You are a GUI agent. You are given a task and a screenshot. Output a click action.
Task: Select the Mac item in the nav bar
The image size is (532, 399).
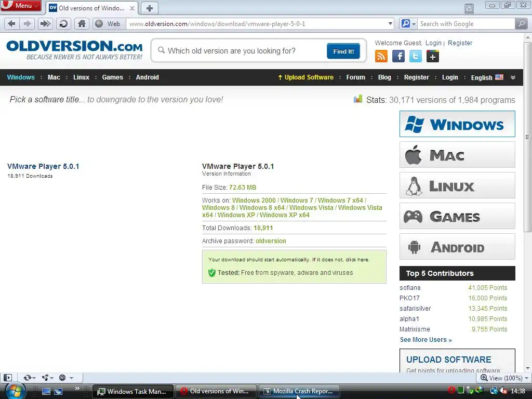click(x=54, y=77)
